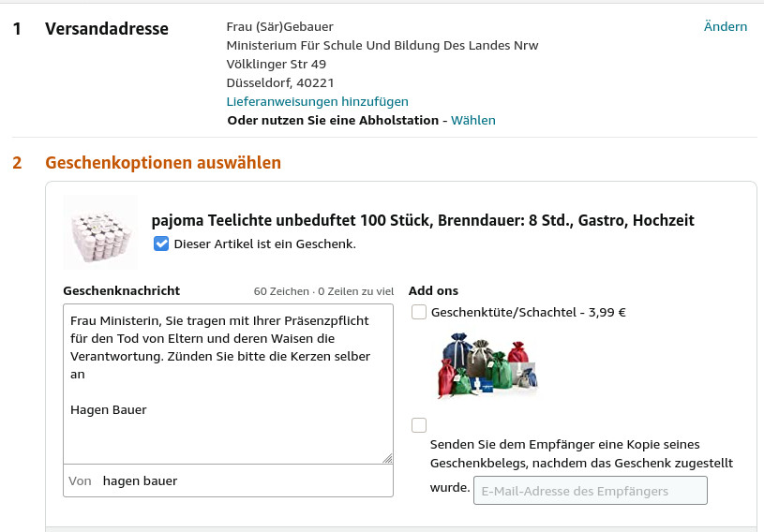Click the Geschenktüte/Schachtel - 3,99 € label
764x532 pixels.
point(528,313)
